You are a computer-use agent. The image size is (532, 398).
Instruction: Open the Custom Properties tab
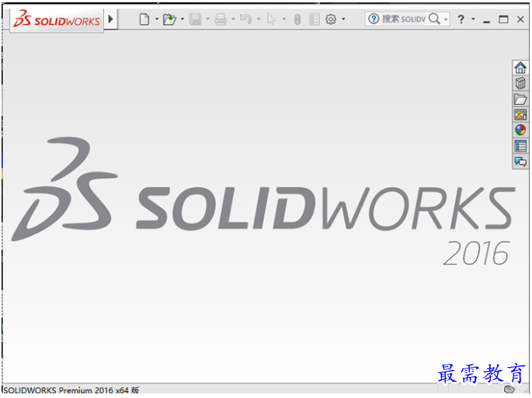coord(520,146)
